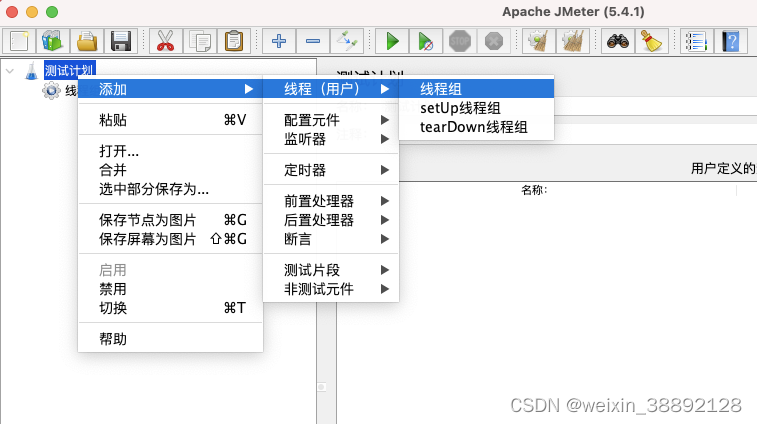Collapse the 测试计划 tree node chevron
The image size is (757, 424).
pos(10,71)
